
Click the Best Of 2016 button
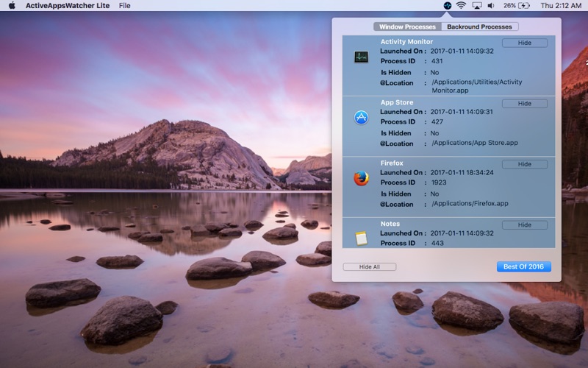coord(523,266)
